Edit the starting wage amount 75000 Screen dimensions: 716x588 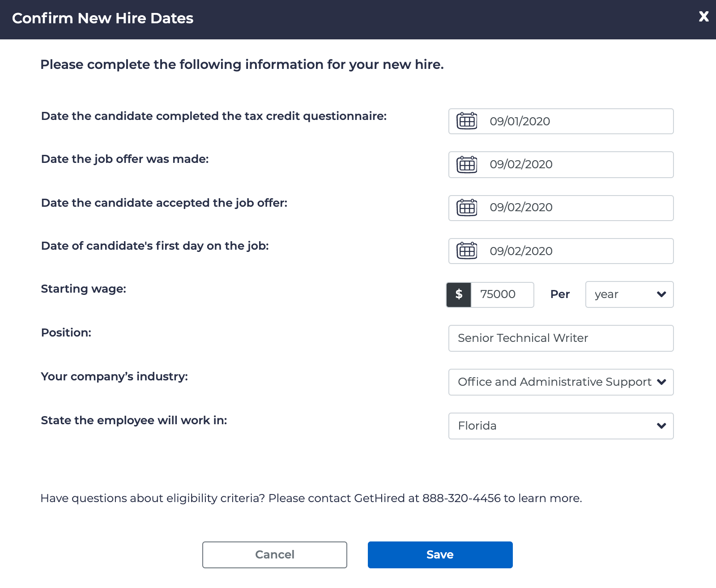pos(502,294)
